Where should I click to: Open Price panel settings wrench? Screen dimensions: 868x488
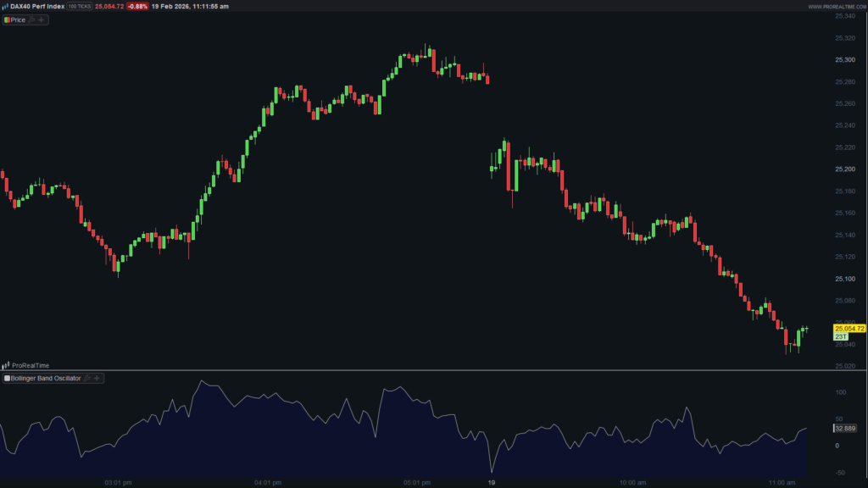pyautogui.click(x=31, y=20)
